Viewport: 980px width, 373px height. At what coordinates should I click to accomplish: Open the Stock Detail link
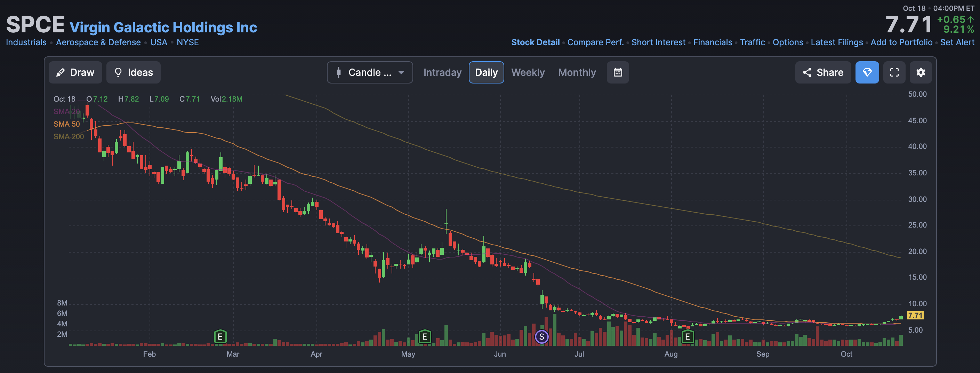[535, 42]
